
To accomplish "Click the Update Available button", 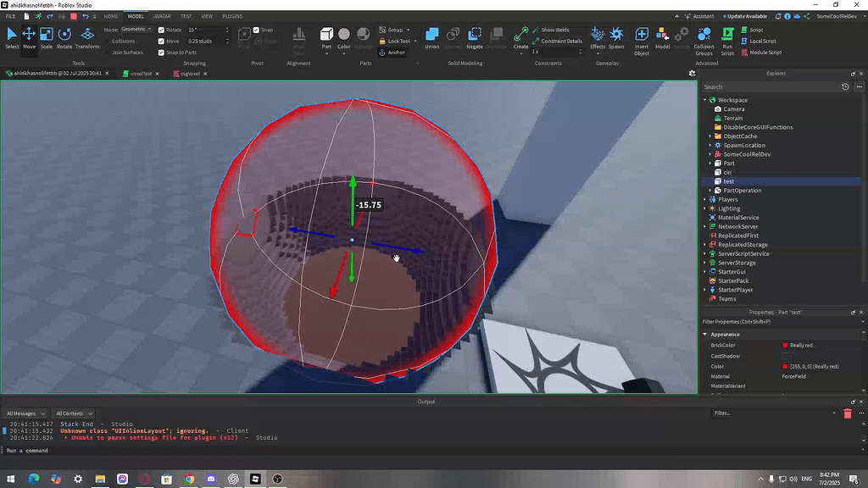I will click(745, 16).
